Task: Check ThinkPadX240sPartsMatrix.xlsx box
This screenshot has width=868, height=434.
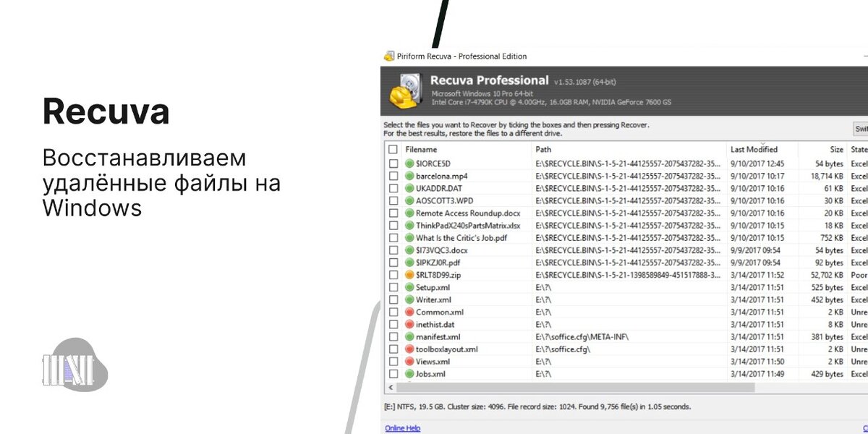Action: coord(393,226)
